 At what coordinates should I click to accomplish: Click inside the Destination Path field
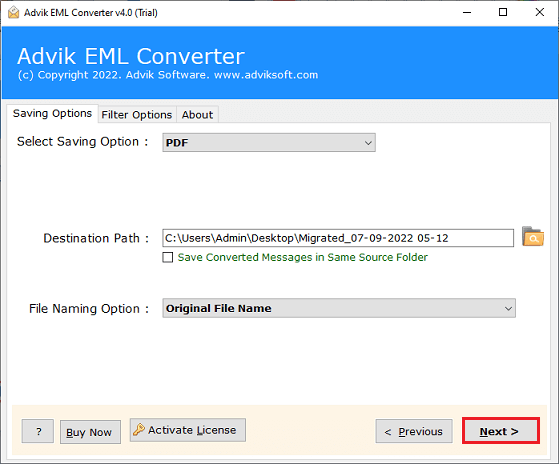338,238
